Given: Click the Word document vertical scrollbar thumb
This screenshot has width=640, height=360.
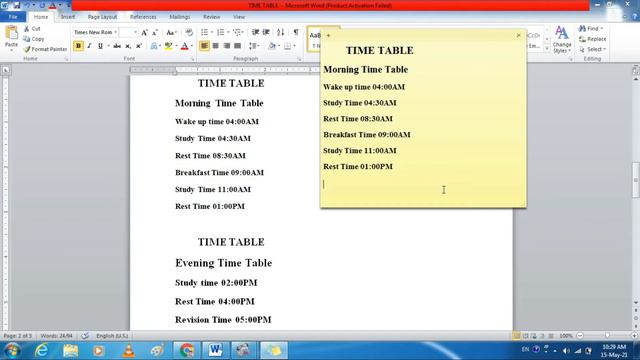Looking at the screenshot, I should point(636,180).
